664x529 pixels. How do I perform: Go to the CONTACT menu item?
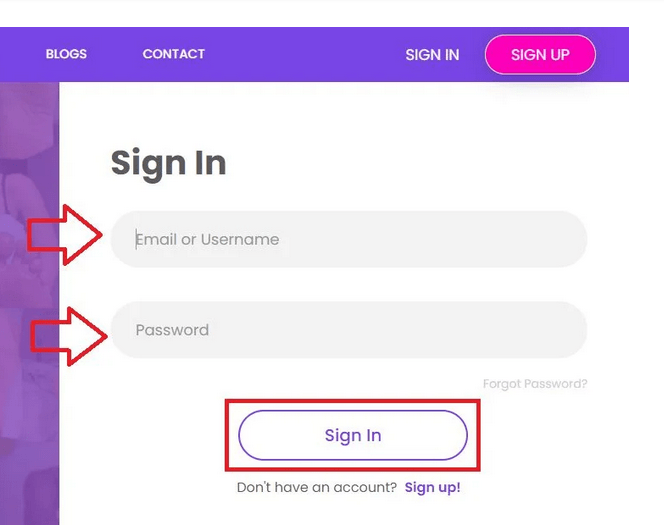point(174,54)
